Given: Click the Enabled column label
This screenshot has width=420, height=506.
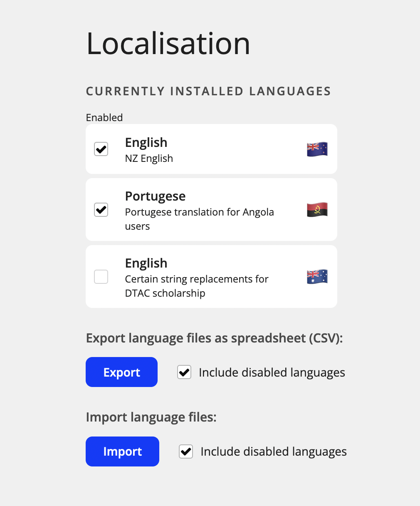Looking at the screenshot, I should (x=104, y=117).
